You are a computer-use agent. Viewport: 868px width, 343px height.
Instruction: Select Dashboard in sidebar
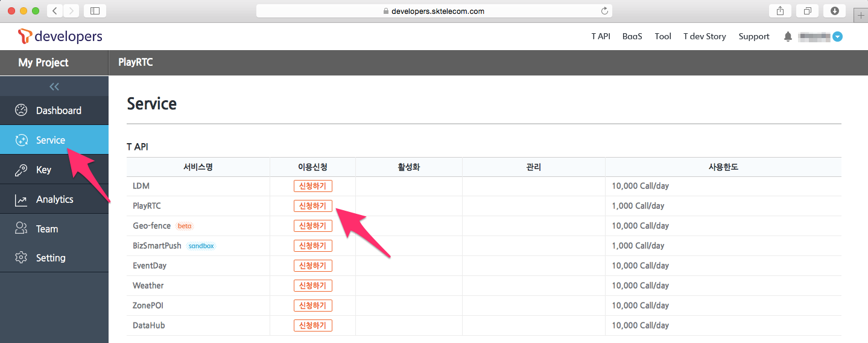54,111
